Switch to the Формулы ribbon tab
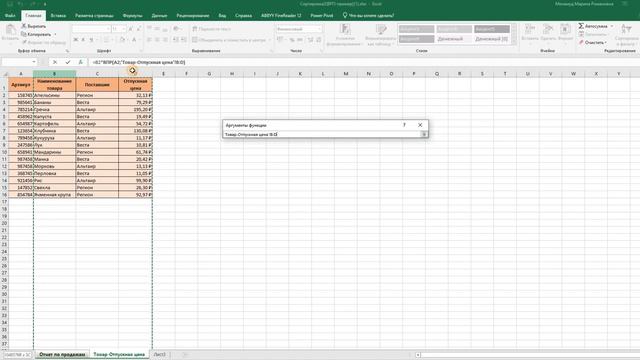Screen dimensions: 640x360 (x=133, y=16)
